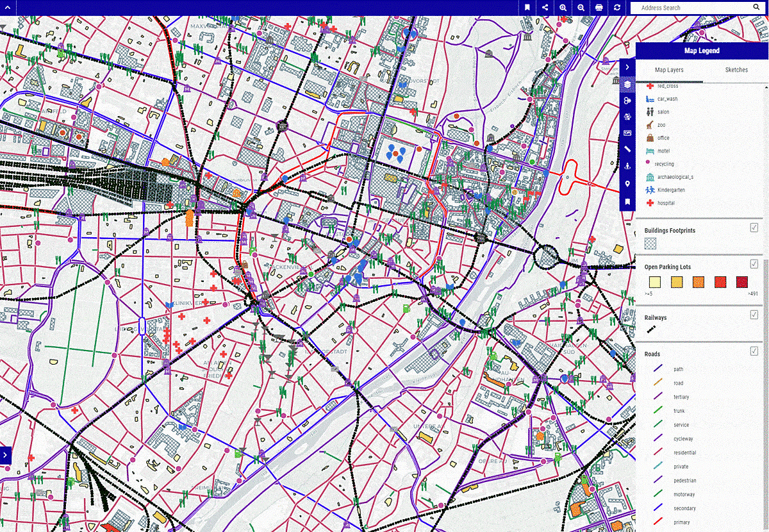Click the hospital cross legend symbol

click(x=650, y=203)
